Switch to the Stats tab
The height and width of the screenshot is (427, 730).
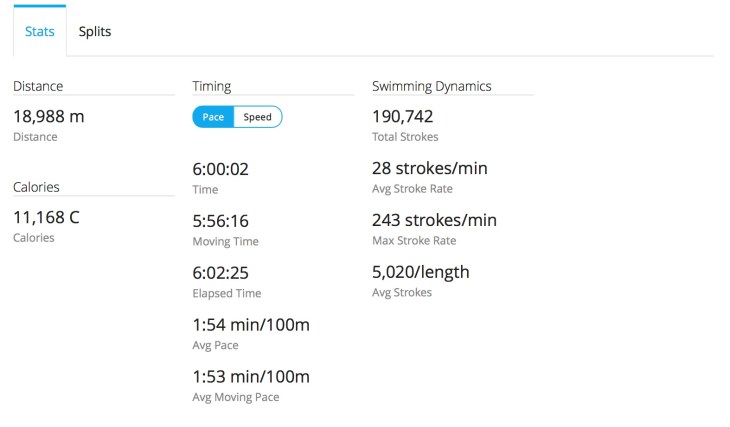pos(40,31)
